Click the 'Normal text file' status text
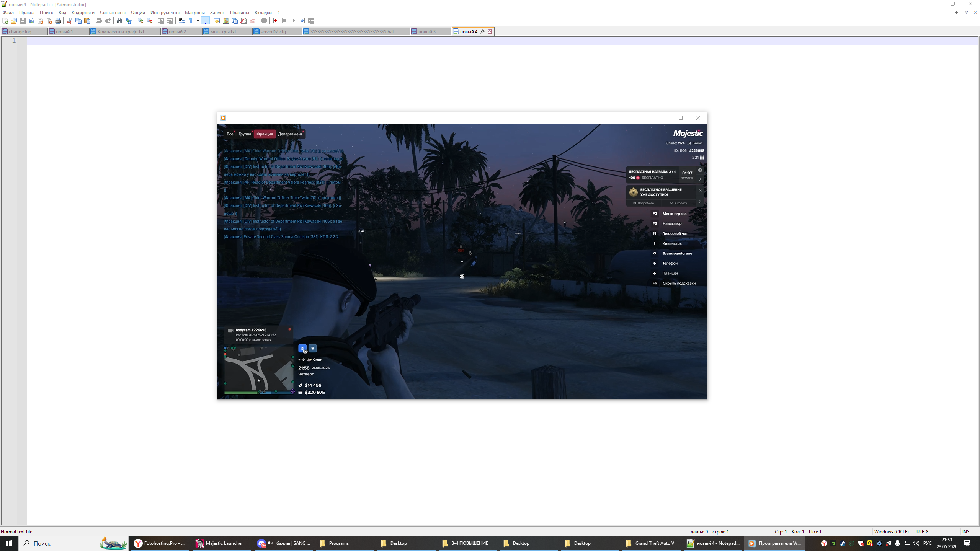The height and width of the screenshot is (551, 980). click(16, 531)
